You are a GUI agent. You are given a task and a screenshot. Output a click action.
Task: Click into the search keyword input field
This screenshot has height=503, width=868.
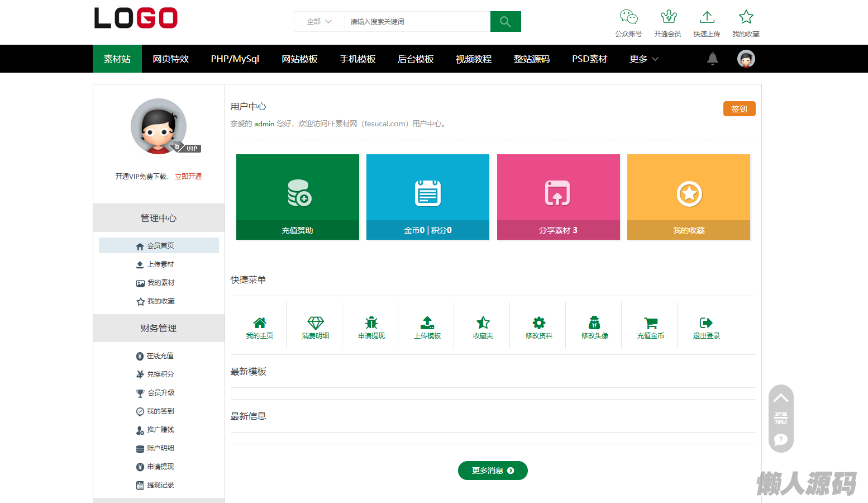pyautogui.click(x=417, y=22)
